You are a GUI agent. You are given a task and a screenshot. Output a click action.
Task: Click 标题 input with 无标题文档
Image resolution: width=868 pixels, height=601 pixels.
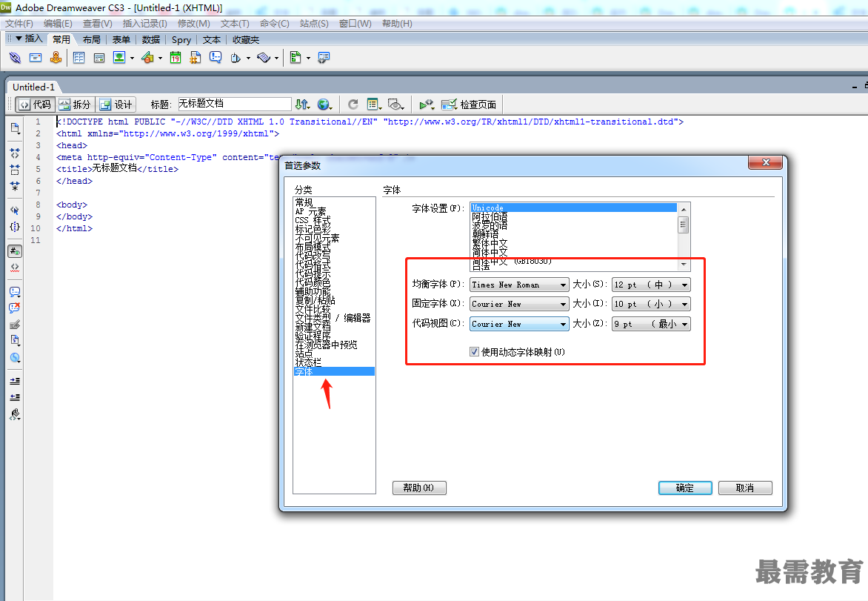point(235,104)
